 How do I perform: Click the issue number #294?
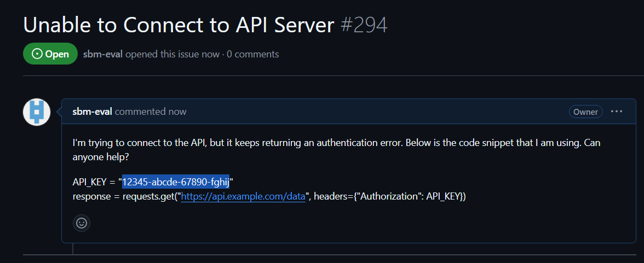point(364,25)
